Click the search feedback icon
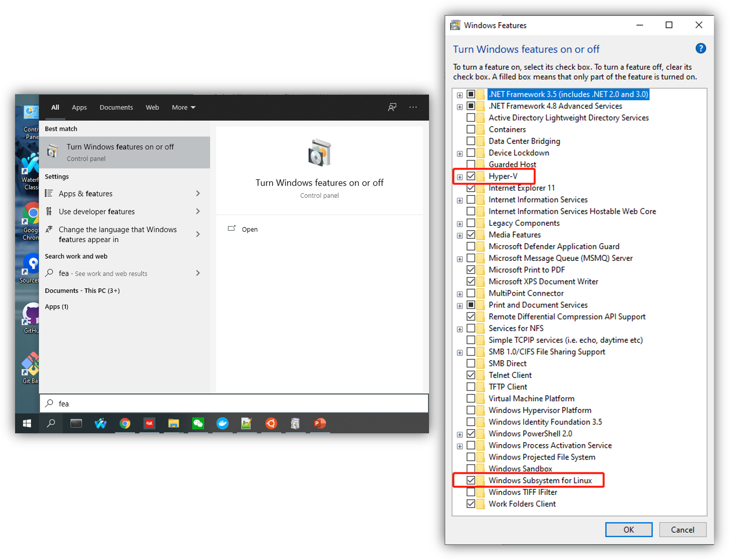 pyautogui.click(x=392, y=107)
